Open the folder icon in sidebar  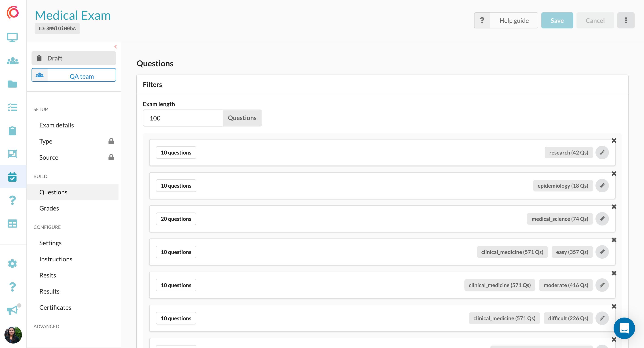click(12, 84)
